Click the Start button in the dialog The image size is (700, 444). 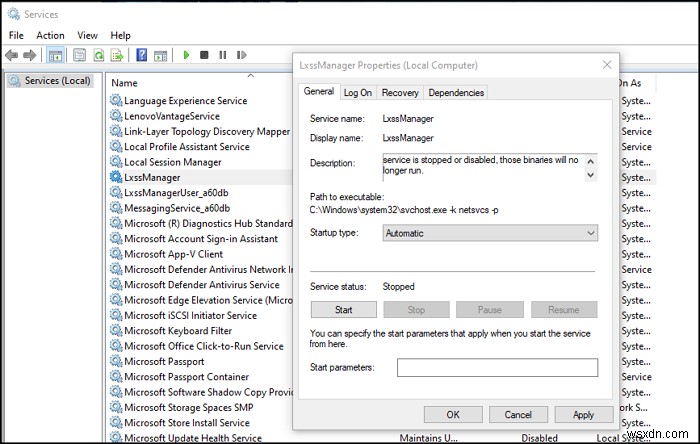[343, 310]
